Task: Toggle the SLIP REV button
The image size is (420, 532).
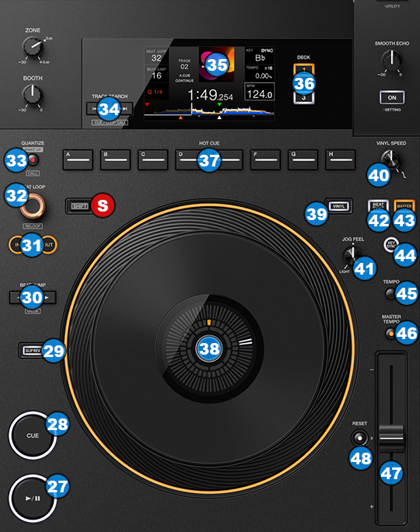Action: (x=33, y=351)
